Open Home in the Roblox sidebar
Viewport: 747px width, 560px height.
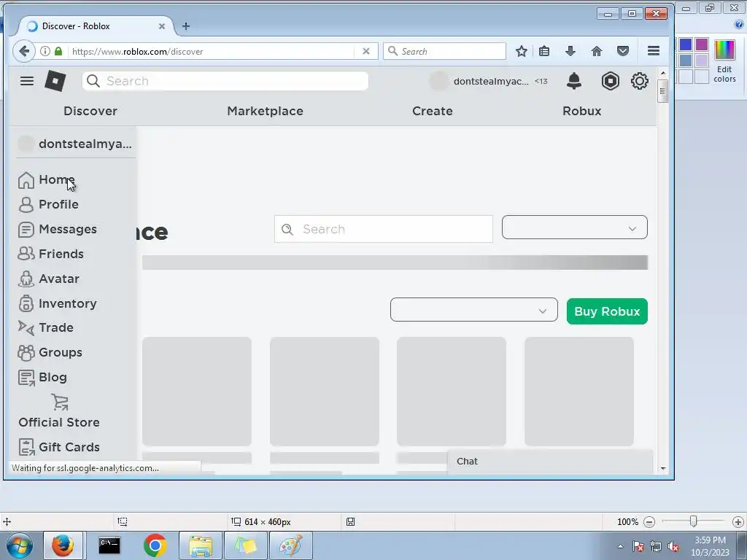coord(46,179)
